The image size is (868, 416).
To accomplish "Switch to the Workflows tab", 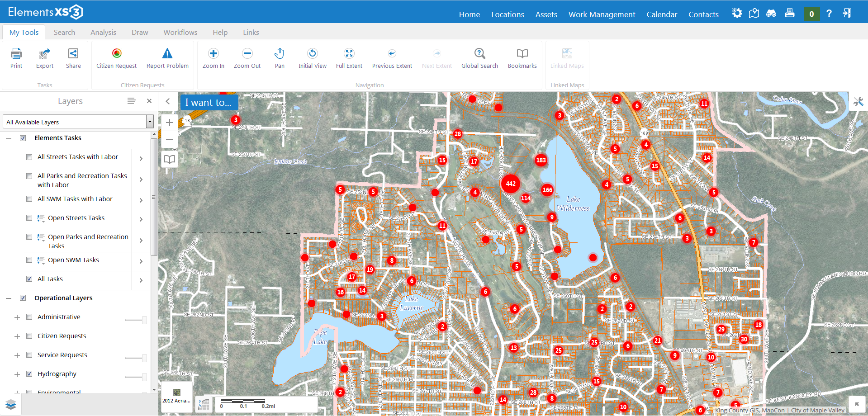I will [180, 32].
